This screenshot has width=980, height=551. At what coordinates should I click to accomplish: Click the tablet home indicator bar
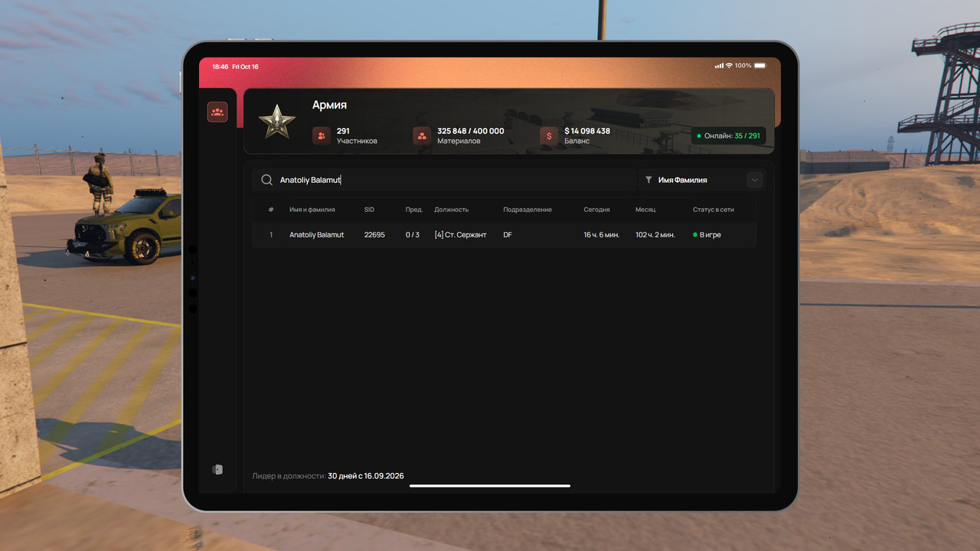490,485
